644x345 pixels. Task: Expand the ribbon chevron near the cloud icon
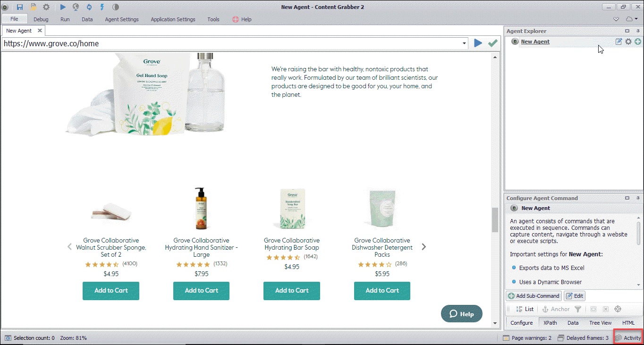click(x=616, y=19)
